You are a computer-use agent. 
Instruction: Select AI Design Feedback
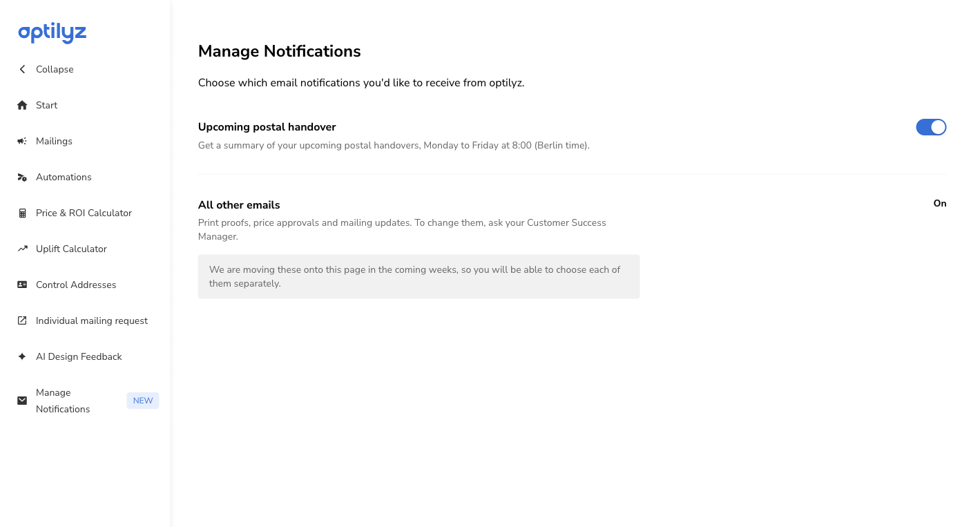pos(79,356)
